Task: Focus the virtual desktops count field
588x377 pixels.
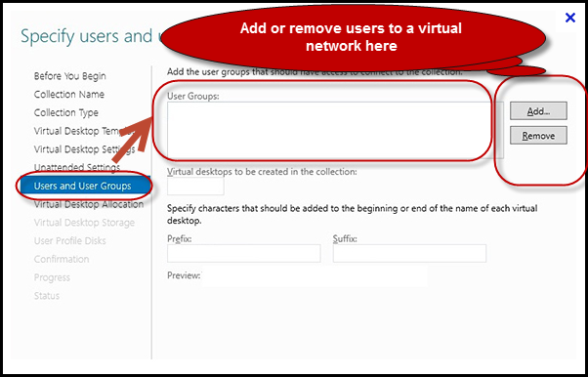Action: (x=195, y=187)
